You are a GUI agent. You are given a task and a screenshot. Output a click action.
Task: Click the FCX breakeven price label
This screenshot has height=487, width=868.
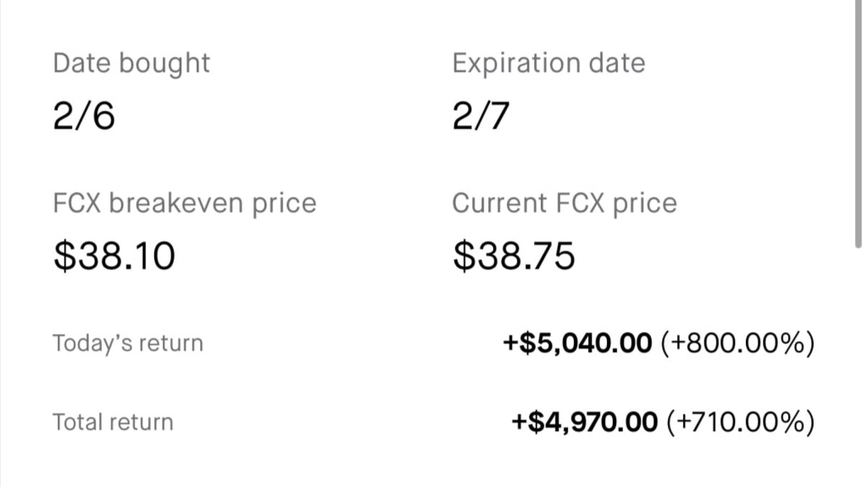coord(184,204)
